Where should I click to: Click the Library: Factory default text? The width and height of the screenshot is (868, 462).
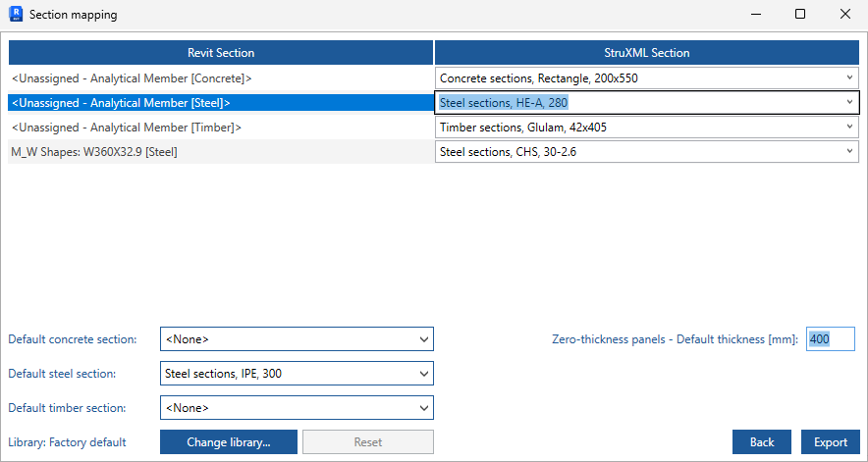pos(67,442)
